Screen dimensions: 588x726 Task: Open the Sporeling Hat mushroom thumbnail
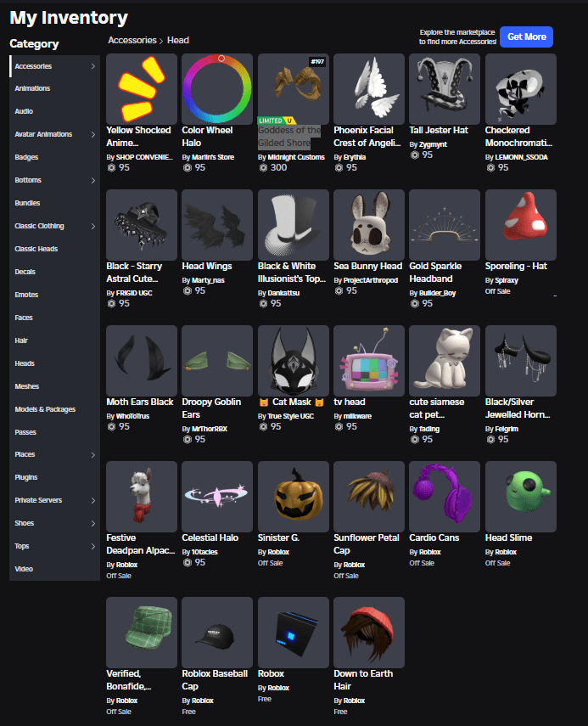(x=521, y=224)
